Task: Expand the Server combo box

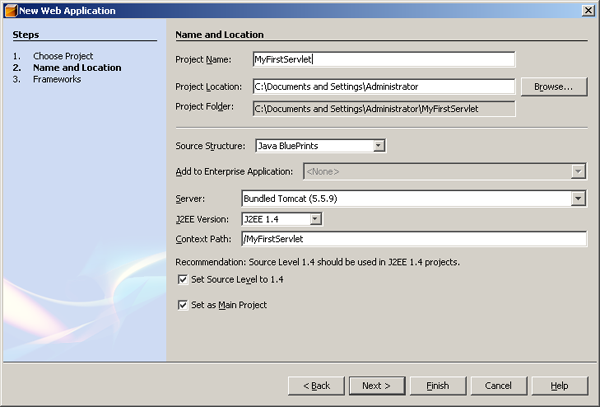Action: click(x=578, y=199)
